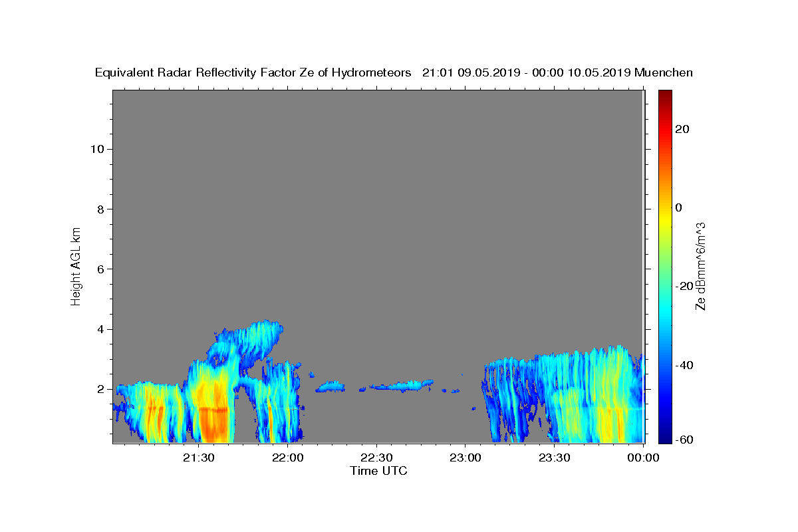Click the '22:30' time tick label
798x532 pixels.
[x=376, y=458]
